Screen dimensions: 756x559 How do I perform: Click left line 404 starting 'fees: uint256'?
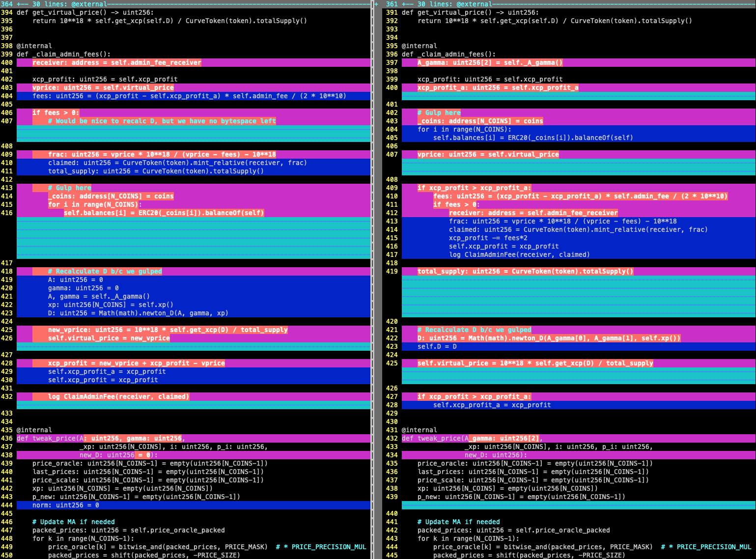click(x=189, y=96)
